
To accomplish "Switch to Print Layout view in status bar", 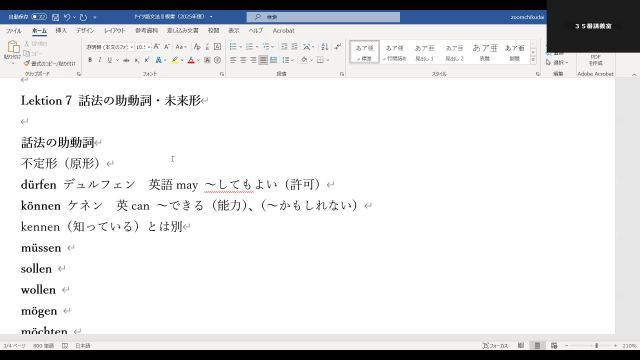I will (x=538, y=346).
